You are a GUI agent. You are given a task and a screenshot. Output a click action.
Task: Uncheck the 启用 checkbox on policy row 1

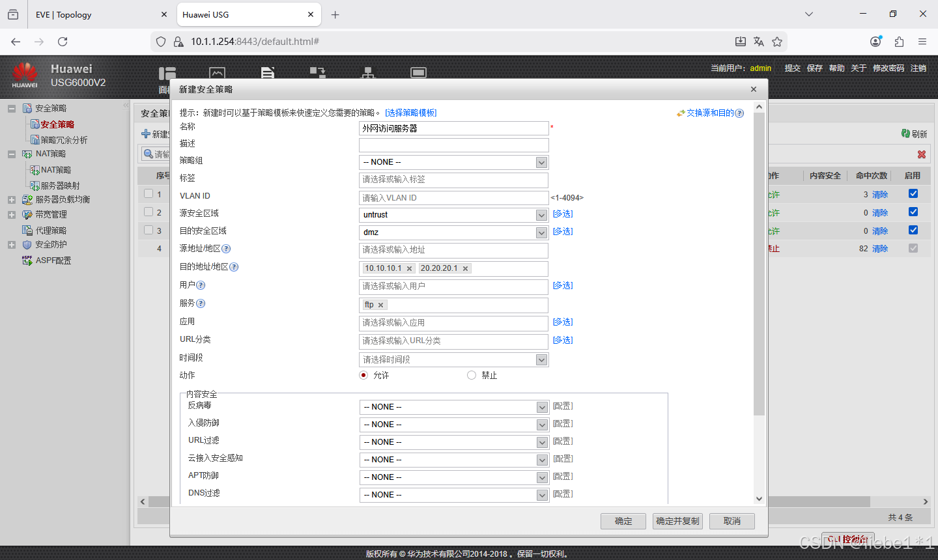[x=913, y=193]
